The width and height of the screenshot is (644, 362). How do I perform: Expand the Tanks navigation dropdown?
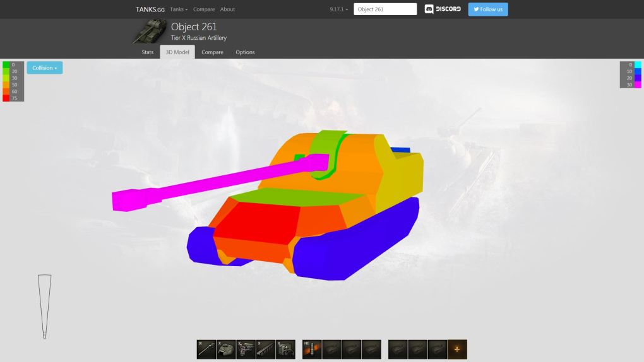pyautogui.click(x=179, y=9)
